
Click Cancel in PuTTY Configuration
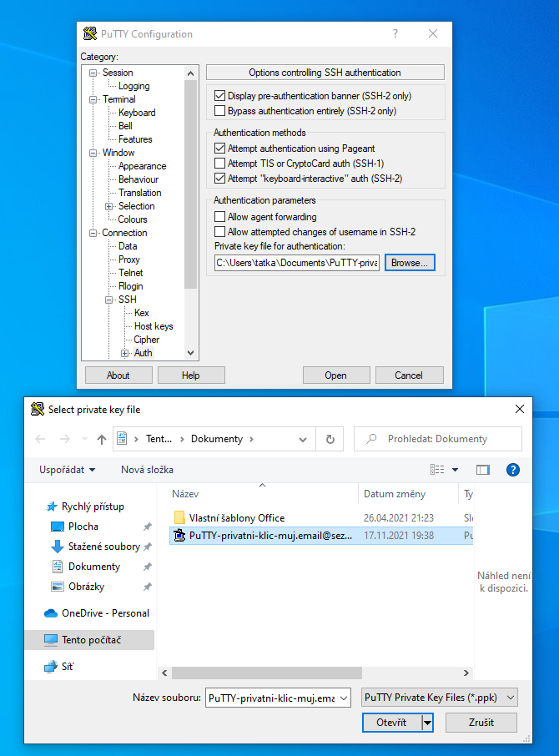coord(409,375)
